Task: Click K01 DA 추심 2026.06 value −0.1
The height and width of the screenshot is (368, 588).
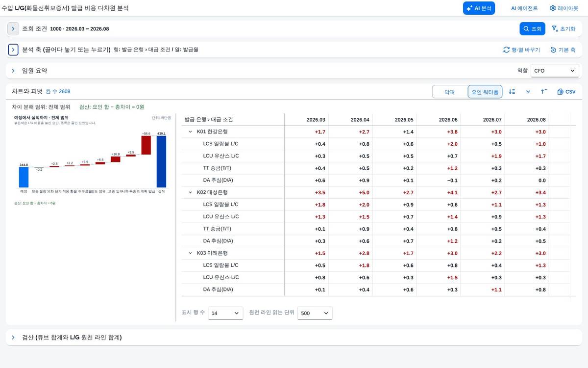Action: (451, 181)
